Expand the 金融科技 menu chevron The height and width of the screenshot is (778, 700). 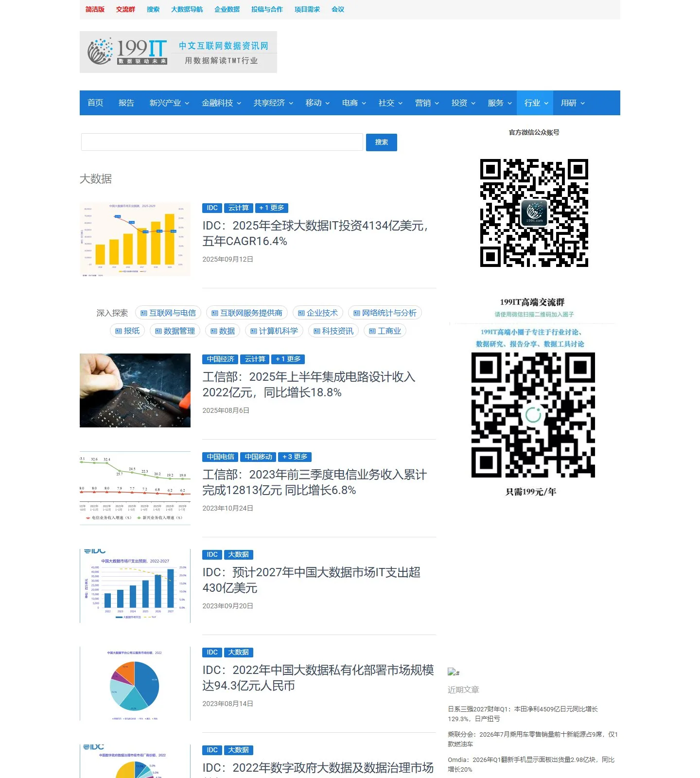click(x=239, y=103)
